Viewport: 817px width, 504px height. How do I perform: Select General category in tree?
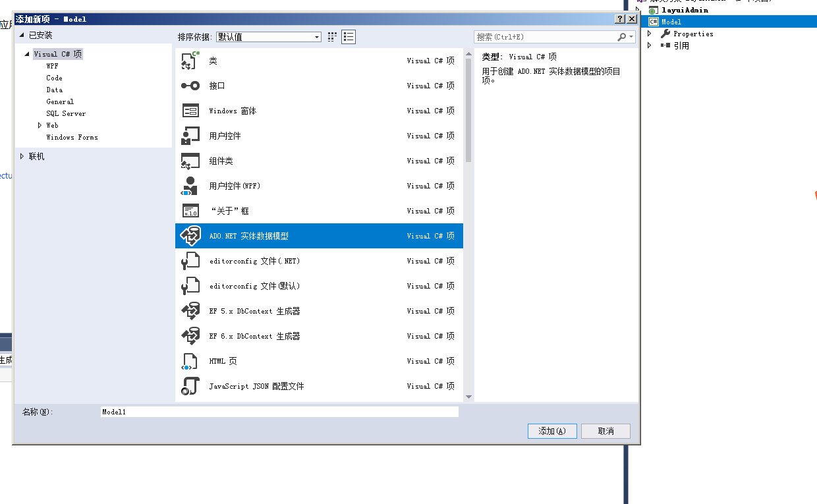click(x=60, y=101)
